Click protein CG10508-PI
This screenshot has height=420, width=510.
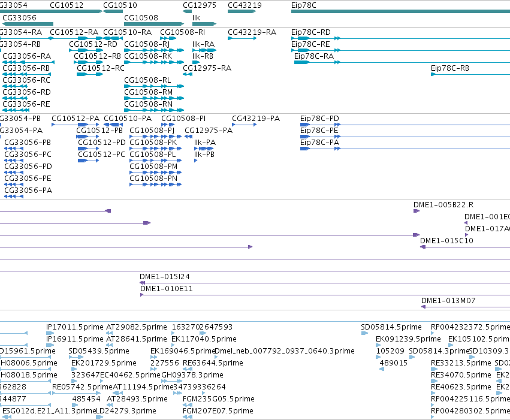(184, 119)
